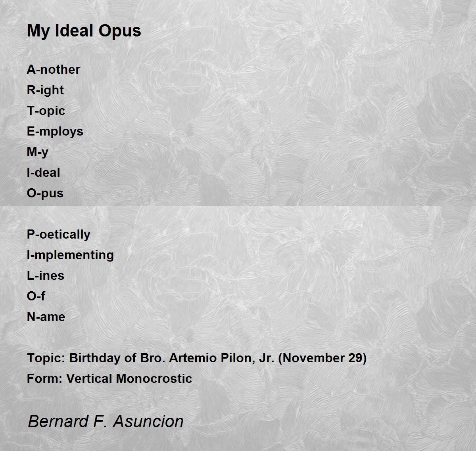
Task: Click the word "Form:" label
Action: [x=44, y=378]
